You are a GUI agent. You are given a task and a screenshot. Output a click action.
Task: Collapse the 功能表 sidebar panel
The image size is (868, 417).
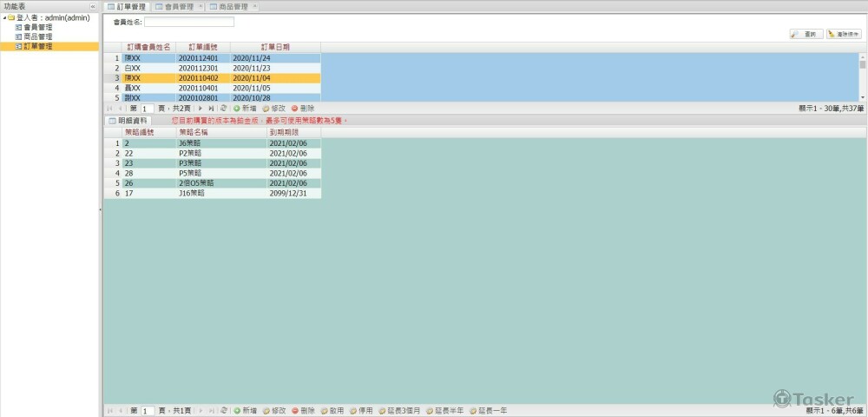[93, 6]
